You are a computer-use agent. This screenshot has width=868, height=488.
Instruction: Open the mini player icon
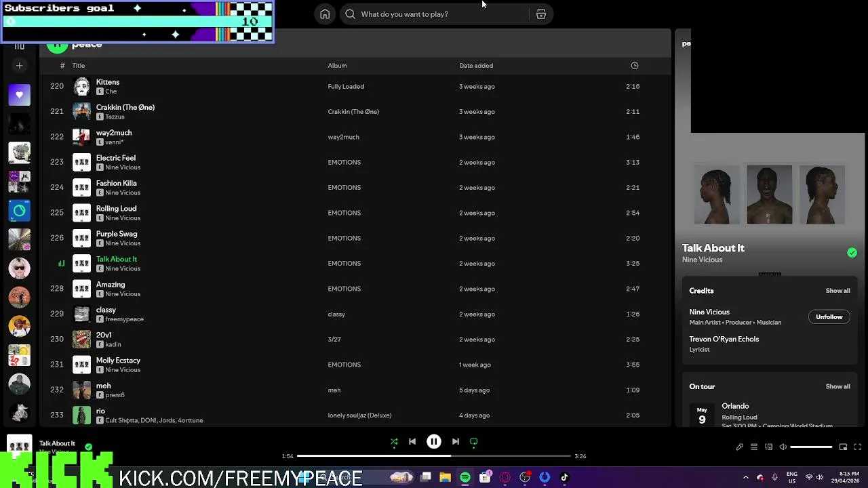[x=843, y=447]
